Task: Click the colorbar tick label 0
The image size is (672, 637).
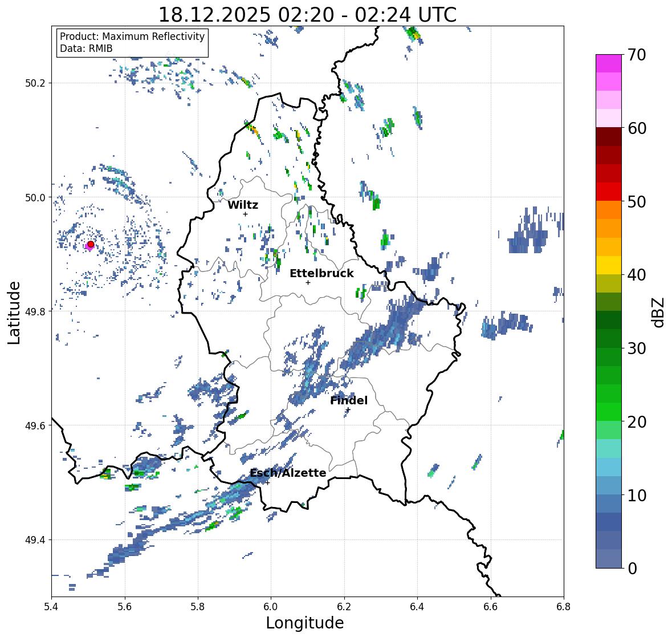Action: pyautogui.click(x=632, y=569)
